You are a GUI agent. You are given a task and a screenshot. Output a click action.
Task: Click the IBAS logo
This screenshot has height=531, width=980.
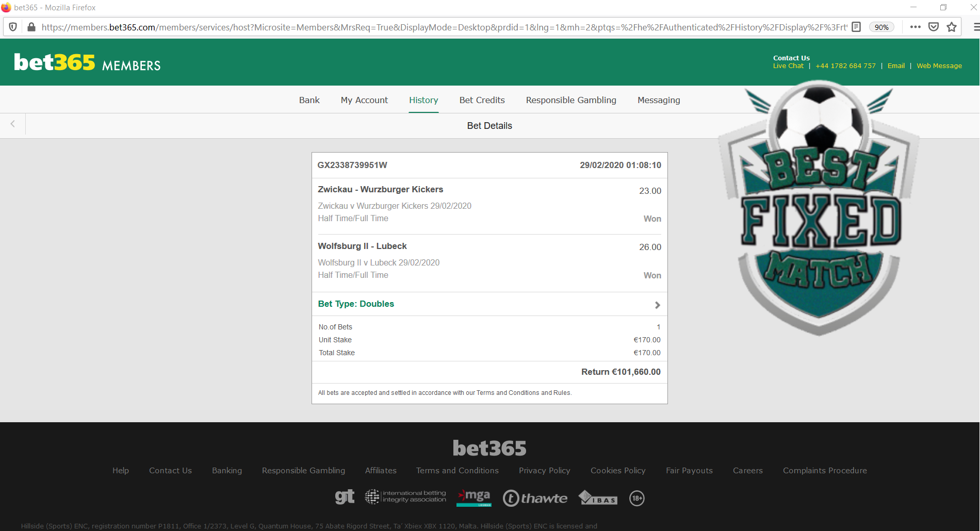tap(598, 498)
